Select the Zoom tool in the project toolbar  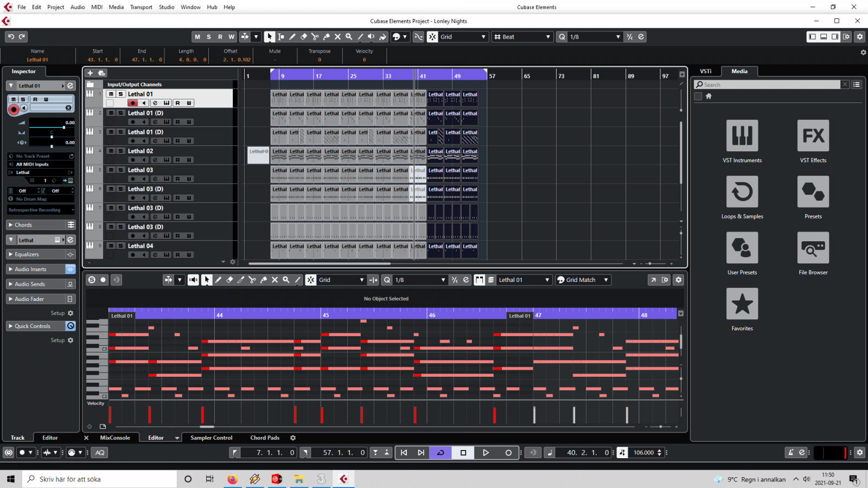pos(349,36)
